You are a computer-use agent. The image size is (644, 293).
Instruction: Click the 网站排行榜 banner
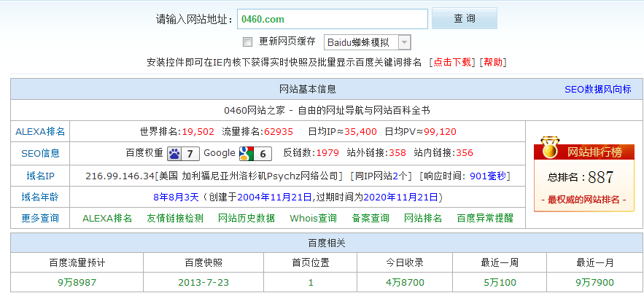pos(583,152)
